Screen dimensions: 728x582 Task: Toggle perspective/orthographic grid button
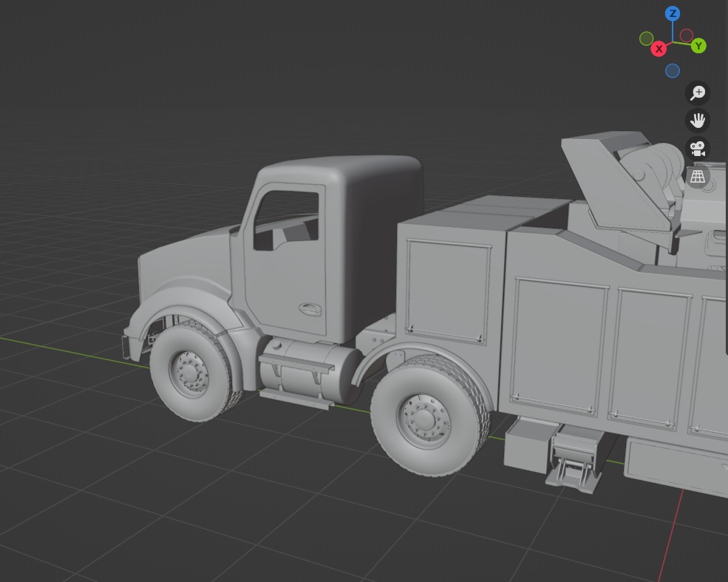(698, 177)
